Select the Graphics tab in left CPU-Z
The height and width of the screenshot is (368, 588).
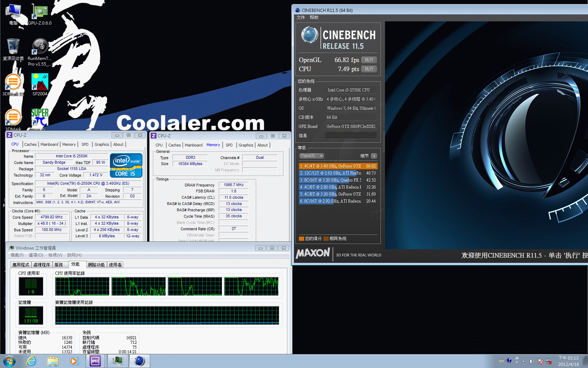click(102, 144)
